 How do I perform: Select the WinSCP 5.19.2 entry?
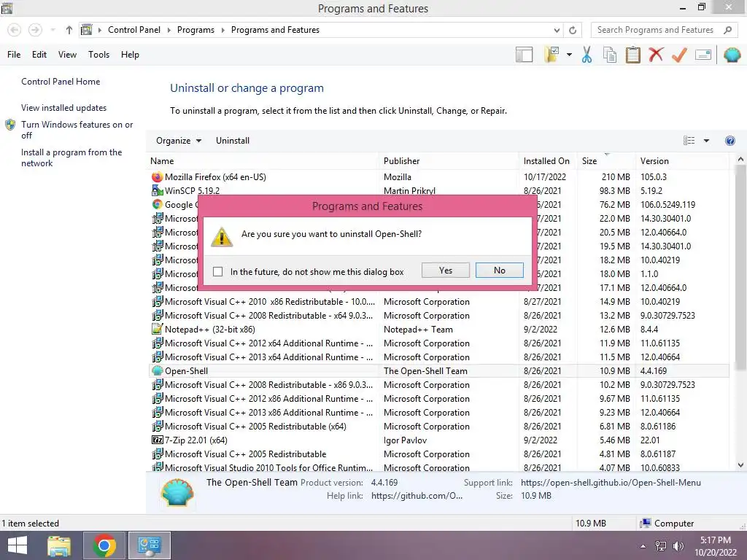coord(438,190)
